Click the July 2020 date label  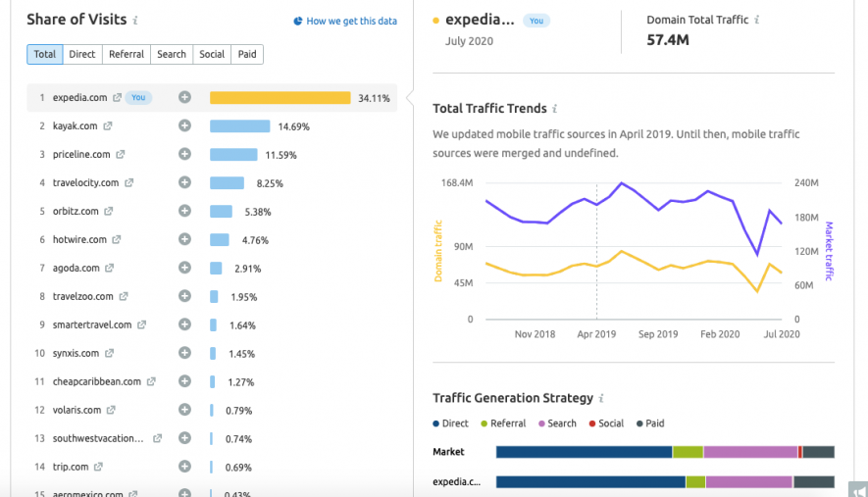[469, 41]
